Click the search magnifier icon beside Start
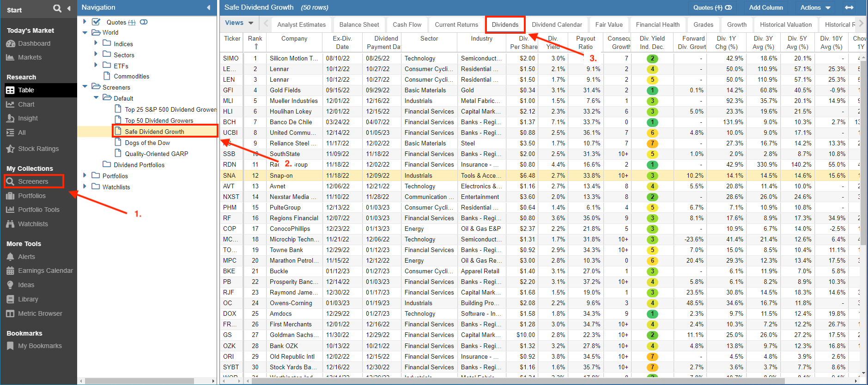Screen dimensions: 868x385 click(57, 8)
